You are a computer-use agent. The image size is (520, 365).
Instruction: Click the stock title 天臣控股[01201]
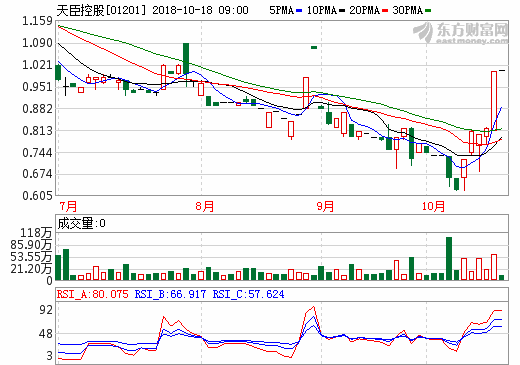101,10
